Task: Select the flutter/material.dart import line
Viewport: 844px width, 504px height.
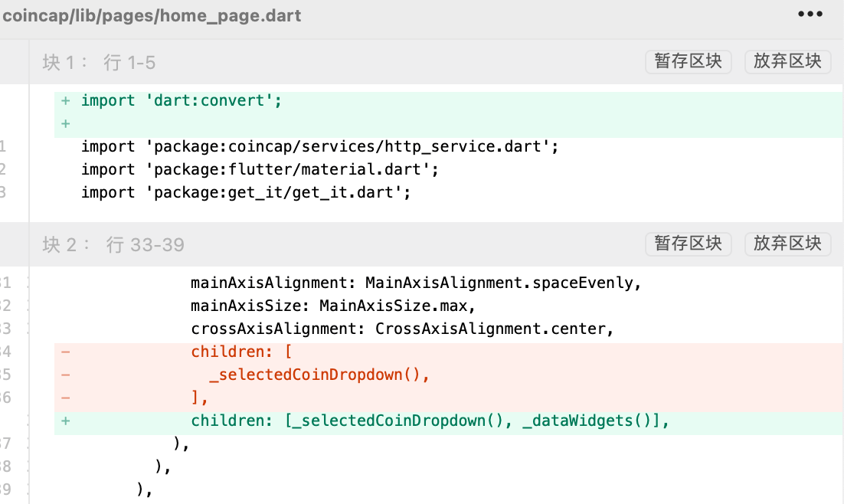Action: [x=260, y=169]
